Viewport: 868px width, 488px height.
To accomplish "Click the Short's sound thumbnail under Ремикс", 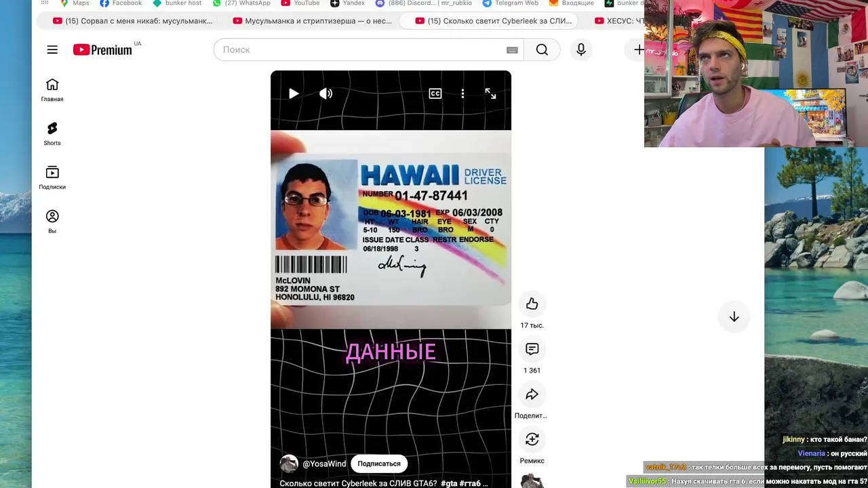I will [x=532, y=480].
